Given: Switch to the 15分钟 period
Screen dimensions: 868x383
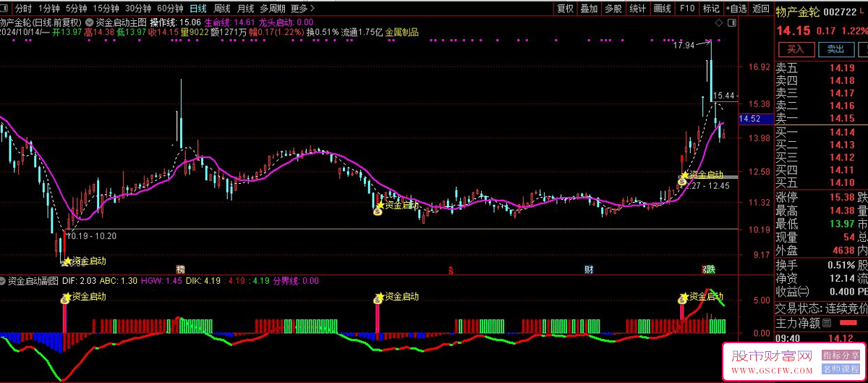Looking at the screenshot, I should point(106,9).
